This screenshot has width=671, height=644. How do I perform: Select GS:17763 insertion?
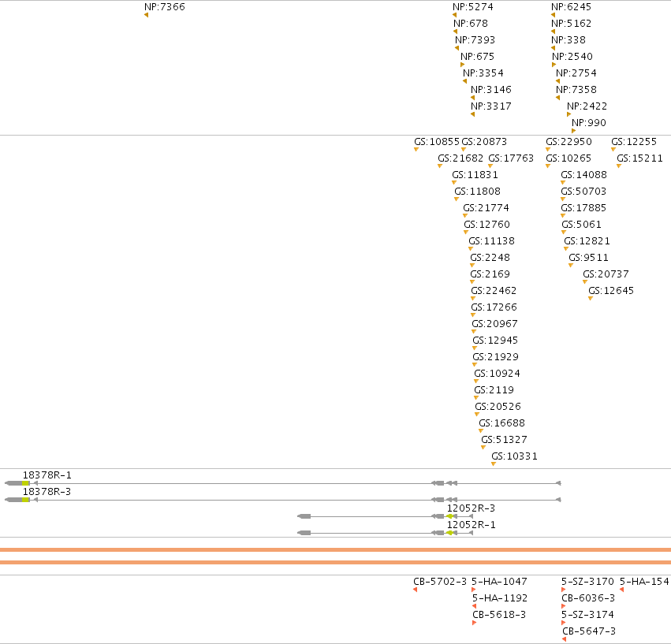511,158
